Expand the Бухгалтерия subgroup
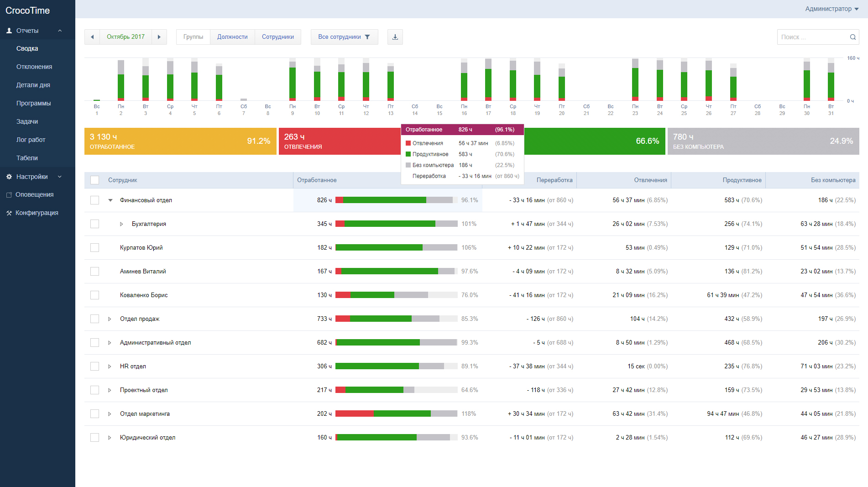The width and height of the screenshot is (868, 487). (121, 224)
